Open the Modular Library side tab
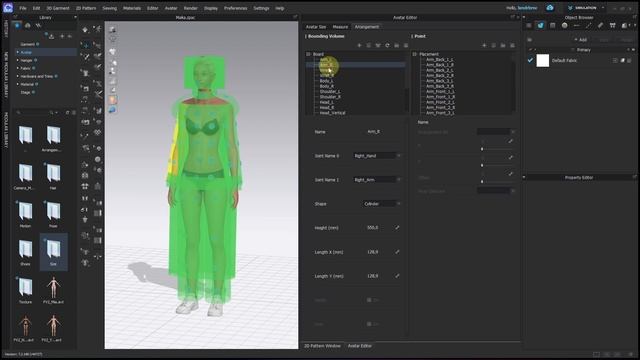The height and width of the screenshot is (360, 640). tap(6, 129)
